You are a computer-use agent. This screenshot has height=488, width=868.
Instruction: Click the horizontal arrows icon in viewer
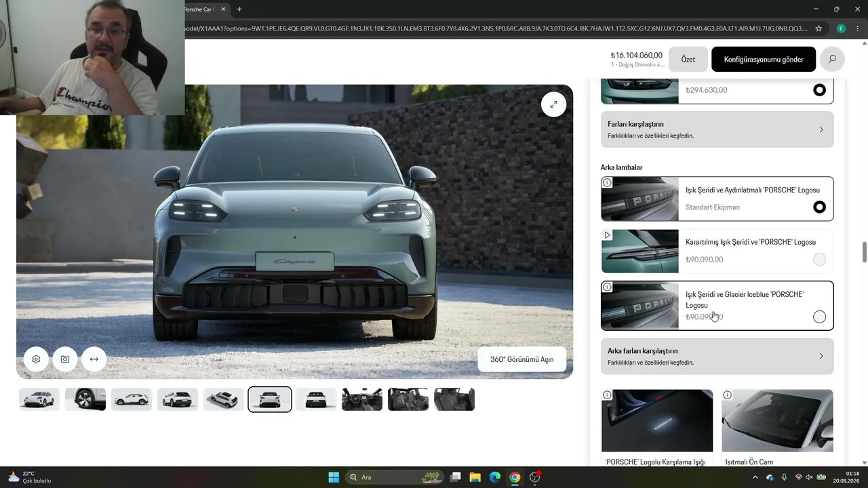pyautogui.click(x=94, y=359)
